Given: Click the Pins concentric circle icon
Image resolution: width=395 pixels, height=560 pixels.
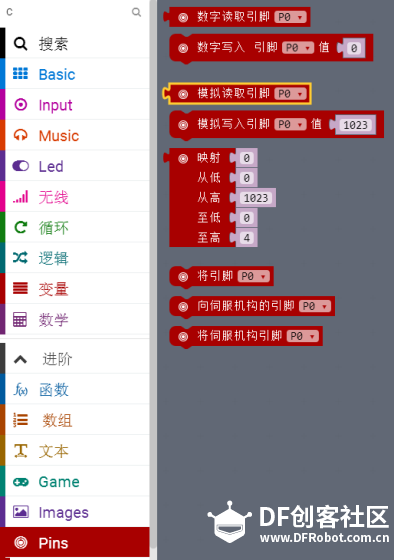Looking at the screenshot, I should click(x=20, y=543).
